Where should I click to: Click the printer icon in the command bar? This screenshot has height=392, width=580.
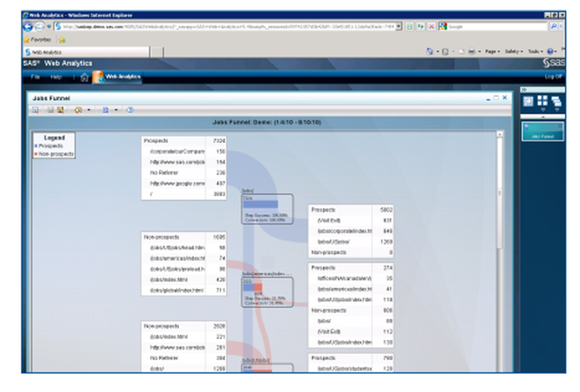(472, 52)
